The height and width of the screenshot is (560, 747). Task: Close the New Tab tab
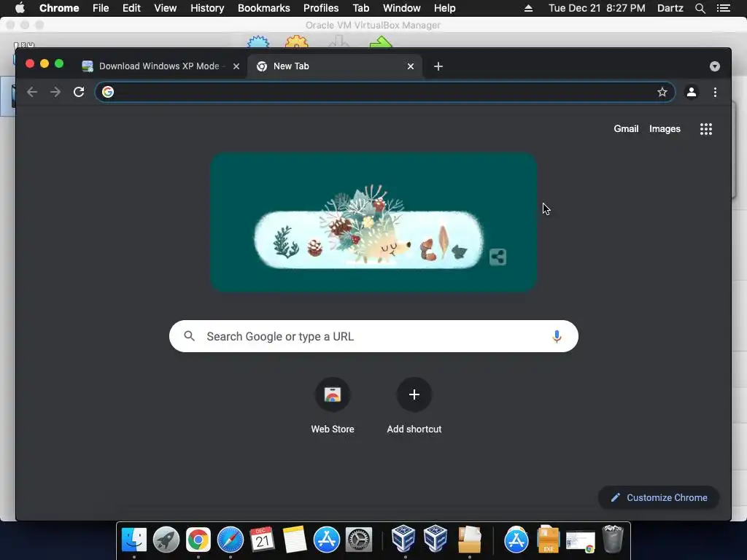coord(411,66)
